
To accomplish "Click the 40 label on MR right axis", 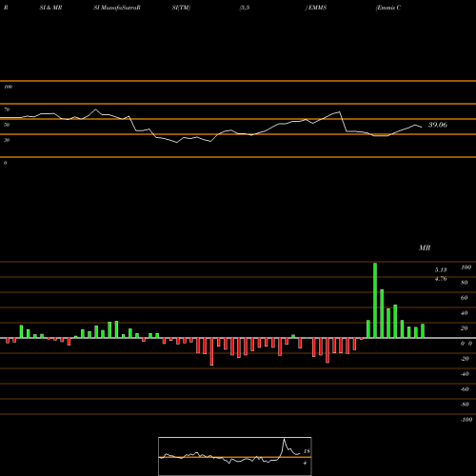I will tap(465, 313).
